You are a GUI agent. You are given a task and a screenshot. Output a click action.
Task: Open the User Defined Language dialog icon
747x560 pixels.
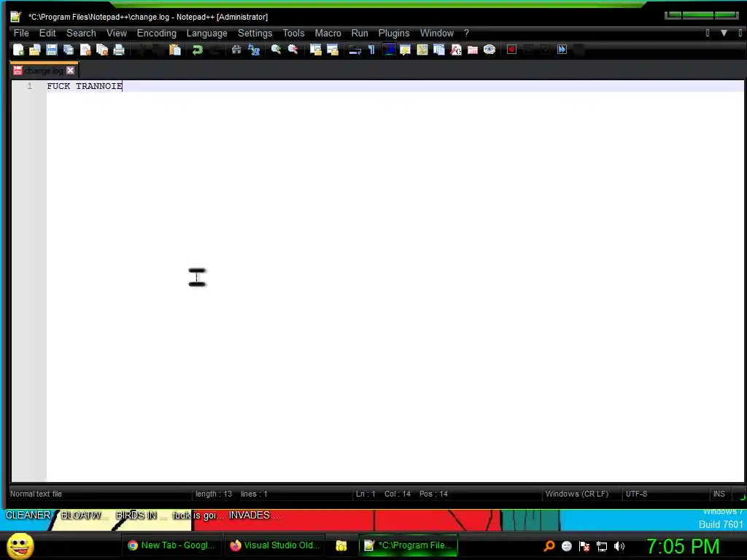(406, 50)
